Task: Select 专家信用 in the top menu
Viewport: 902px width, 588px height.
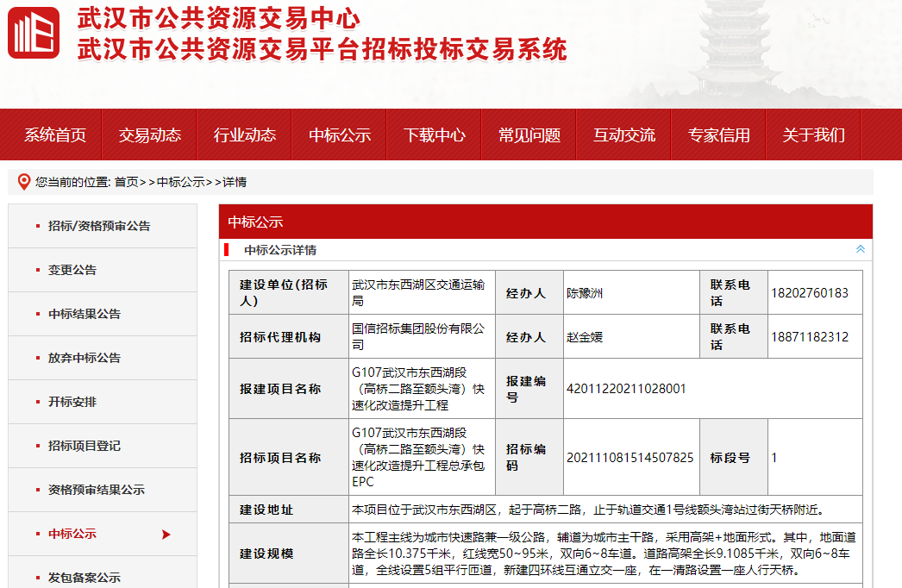Action: click(x=719, y=135)
